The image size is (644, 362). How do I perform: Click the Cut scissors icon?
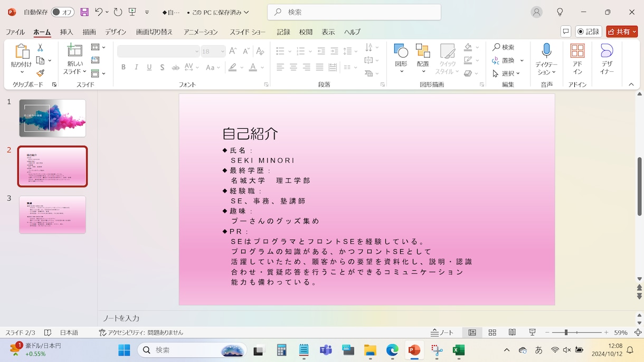pos(40,48)
